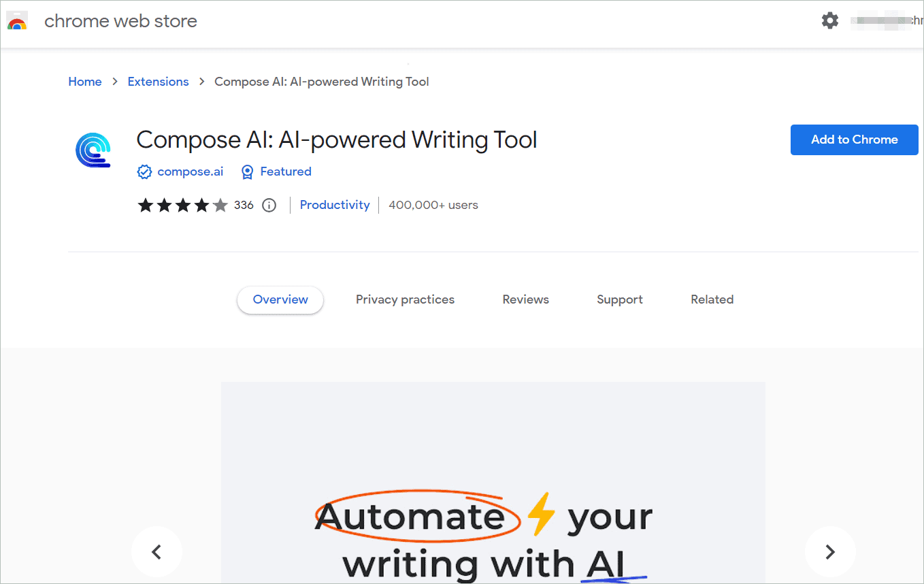Click the 336 ratings count

pos(244,205)
